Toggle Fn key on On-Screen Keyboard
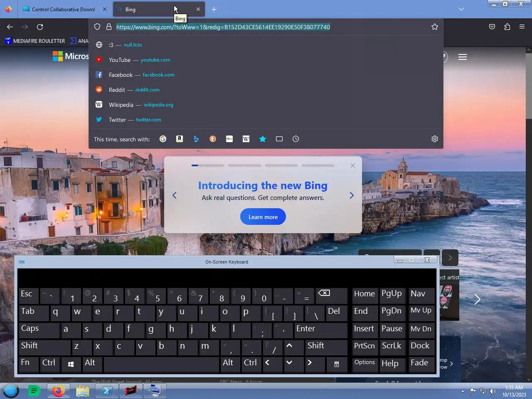This screenshot has height=399, width=532. (29, 364)
